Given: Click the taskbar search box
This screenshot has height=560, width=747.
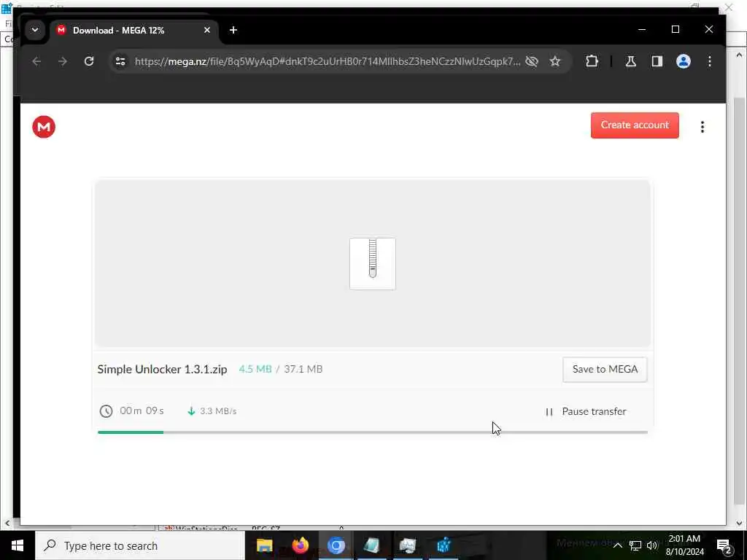Looking at the screenshot, I should click(140, 545).
